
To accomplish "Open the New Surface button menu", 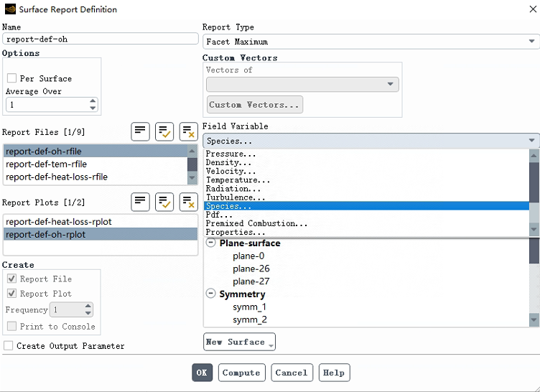I will (x=239, y=342).
